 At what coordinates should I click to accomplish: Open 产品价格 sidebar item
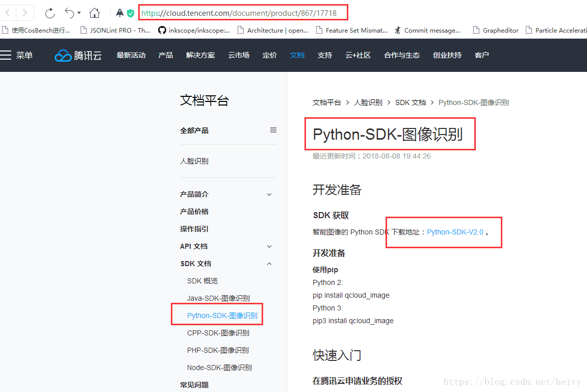point(194,212)
